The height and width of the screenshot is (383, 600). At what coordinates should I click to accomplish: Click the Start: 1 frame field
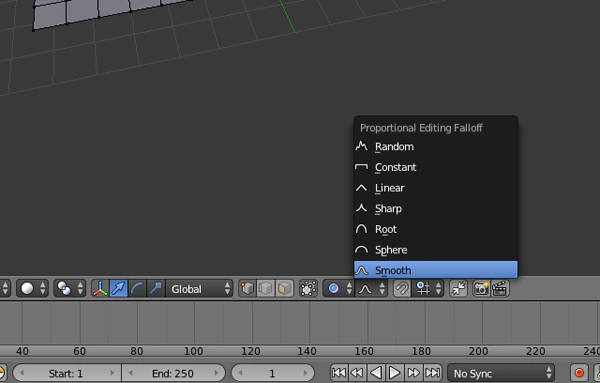pos(67,373)
